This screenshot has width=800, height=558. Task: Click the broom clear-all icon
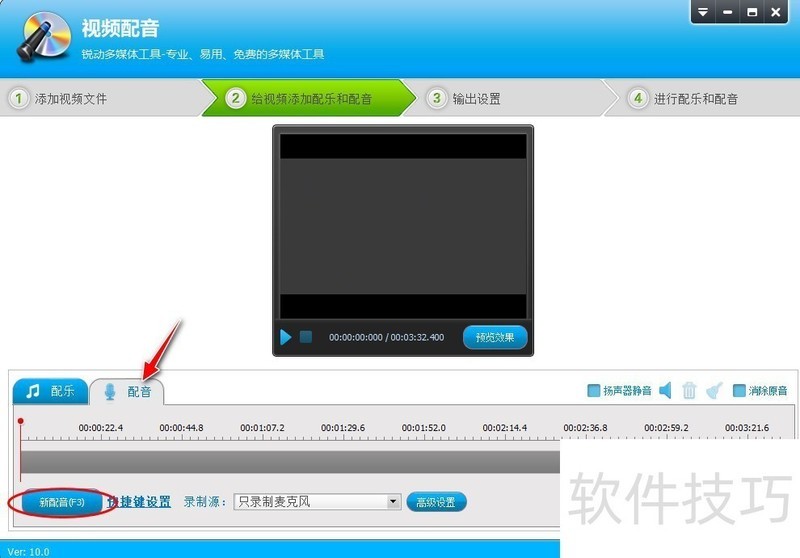pos(714,391)
